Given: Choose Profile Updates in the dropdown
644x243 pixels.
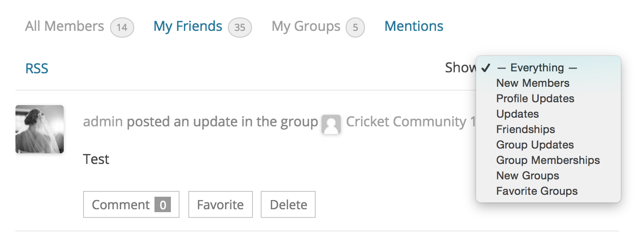Looking at the screenshot, I should (x=535, y=99).
